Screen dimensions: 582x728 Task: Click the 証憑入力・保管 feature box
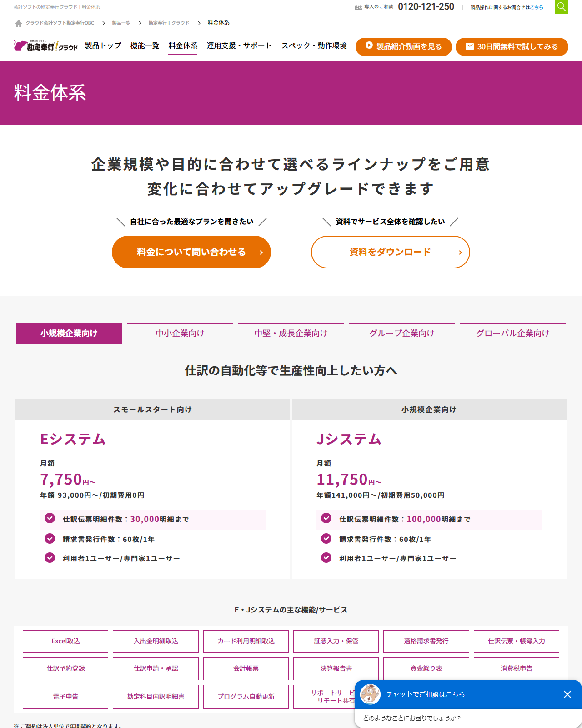pos(336,642)
